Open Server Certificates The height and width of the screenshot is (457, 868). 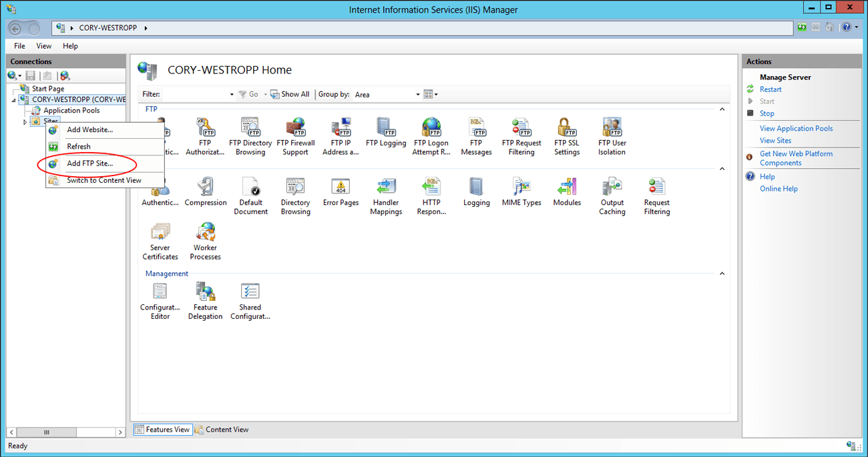click(x=160, y=242)
